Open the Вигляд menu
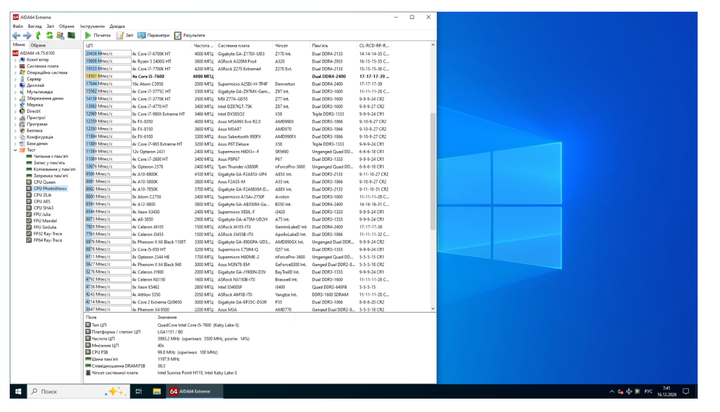This screenshot has width=720, height=412. (x=34, y=26)
